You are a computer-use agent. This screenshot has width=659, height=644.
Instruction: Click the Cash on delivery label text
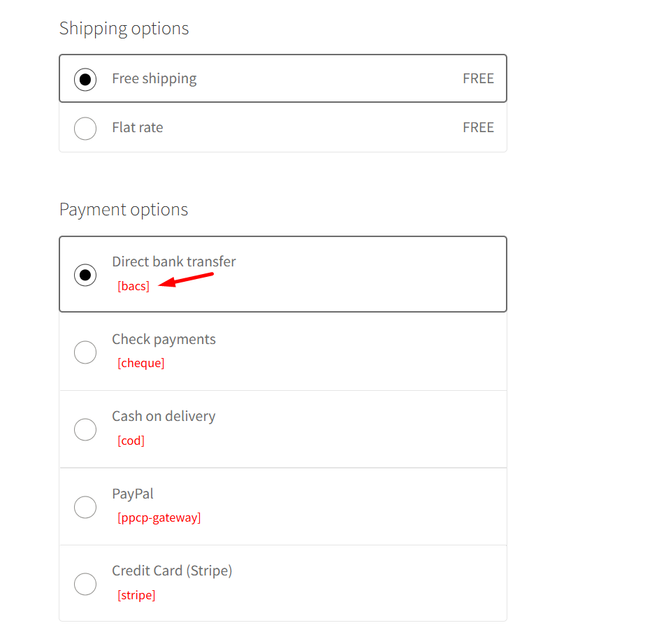tap(164, 415)
